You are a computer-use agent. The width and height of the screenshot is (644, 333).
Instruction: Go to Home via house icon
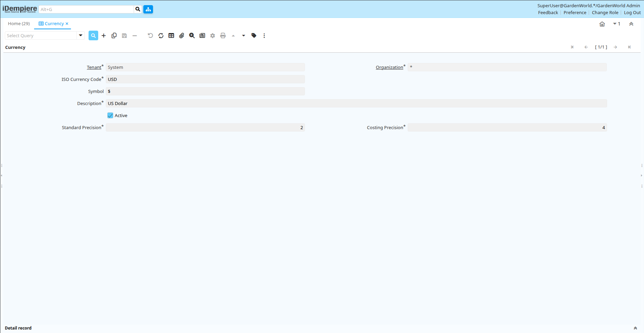tap(602, 24)
